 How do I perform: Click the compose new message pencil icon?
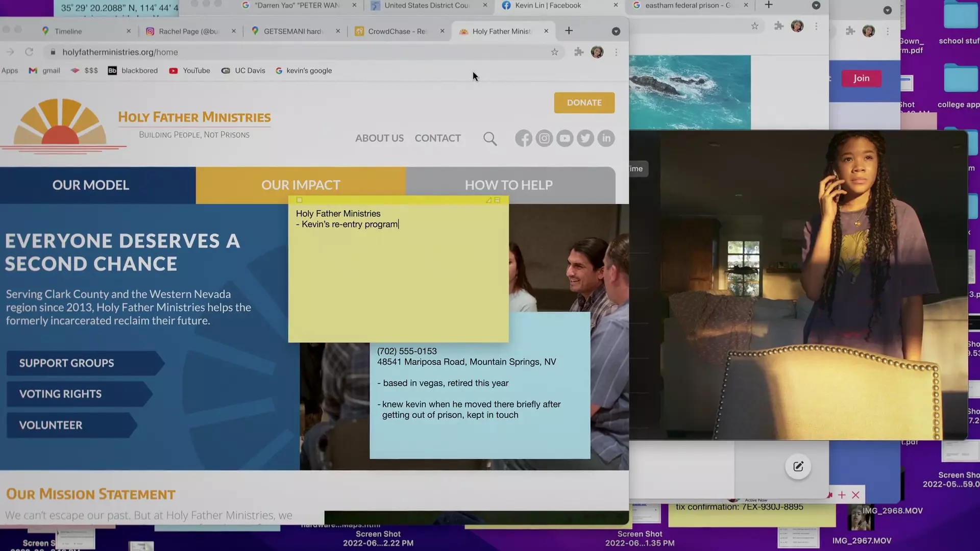pyautogui.click(x=798, y=466)
